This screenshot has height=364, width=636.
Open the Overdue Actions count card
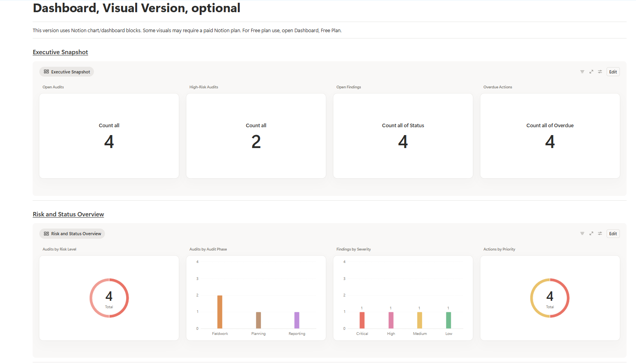tap(550, 136)
